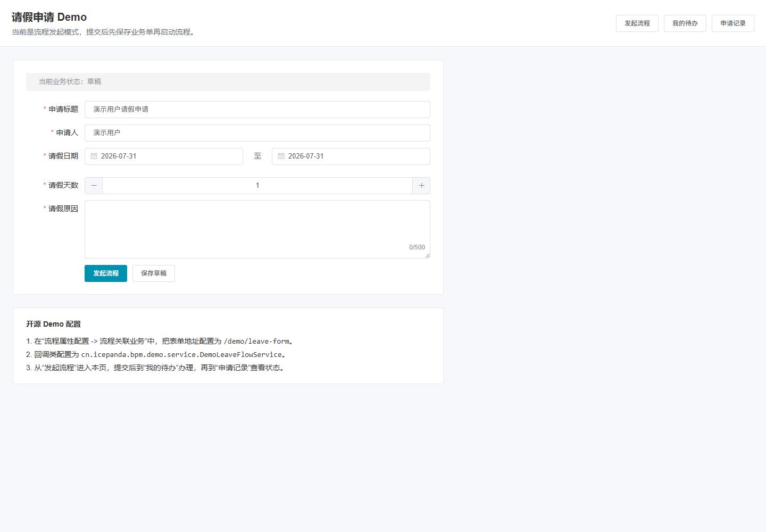Click the subtitle 当前是流程发起模式 text
This screenshot has width=766, height=532.
104,32
